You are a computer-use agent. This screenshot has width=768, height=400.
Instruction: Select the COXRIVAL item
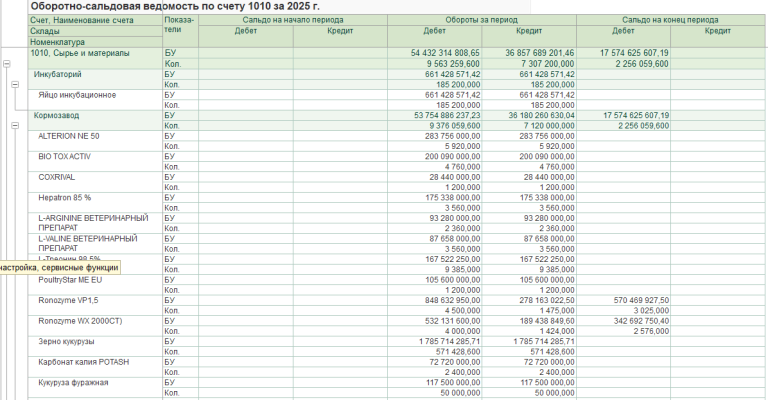pyautogui.click(x=56, y=177)
